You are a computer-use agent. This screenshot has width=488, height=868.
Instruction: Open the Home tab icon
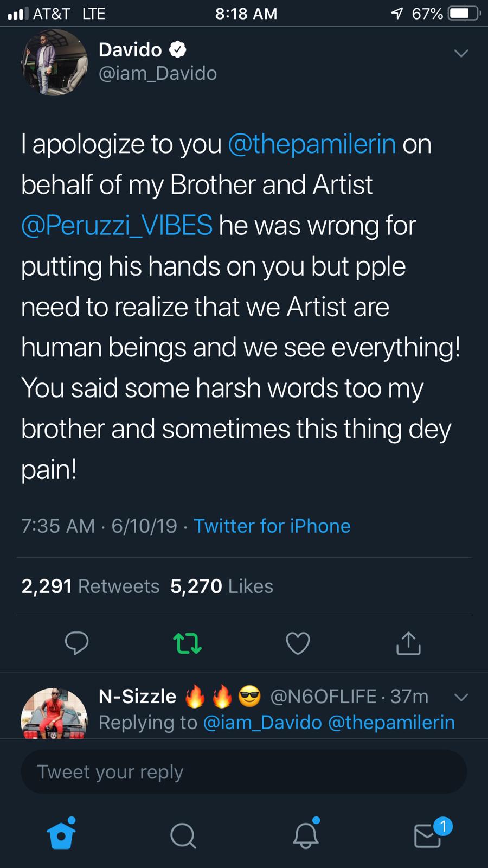point(61,835)
